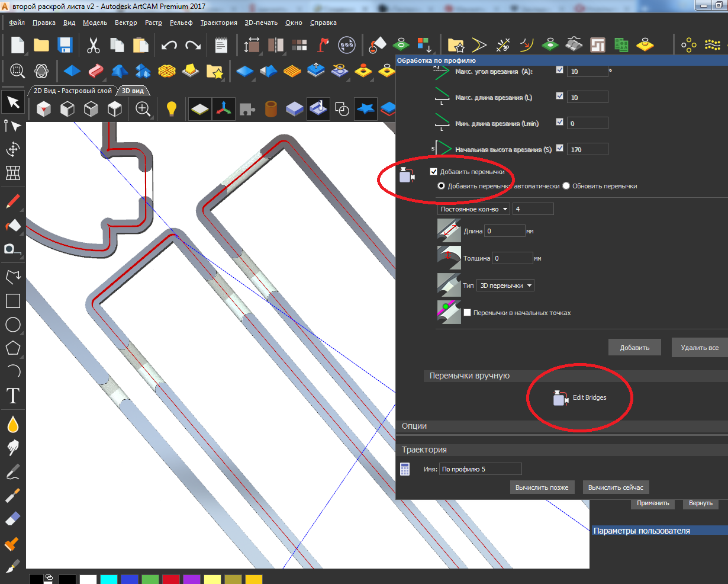Create a new model with the blank page icon
The image size is (728, 584).
pyautogui.click(x=17, y=46)
